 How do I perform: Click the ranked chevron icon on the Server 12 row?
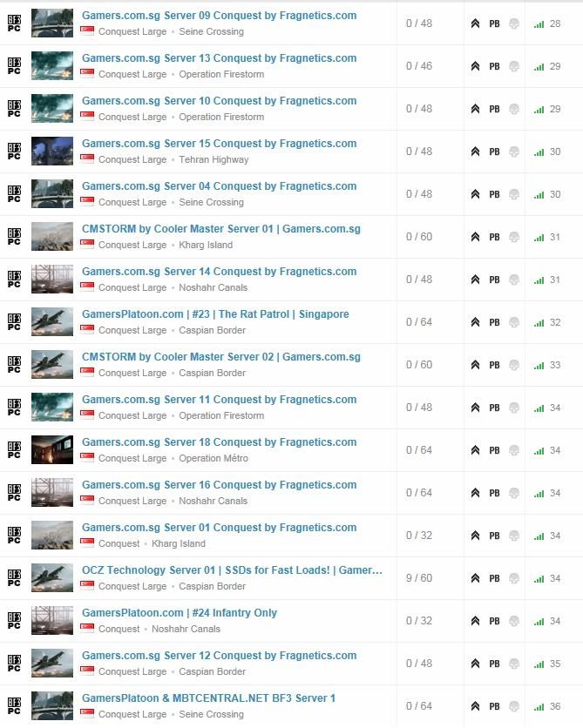tap(475, 664)
